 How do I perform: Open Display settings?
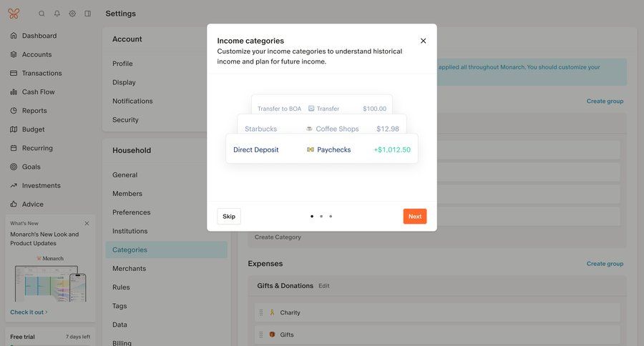click(124, 82)
